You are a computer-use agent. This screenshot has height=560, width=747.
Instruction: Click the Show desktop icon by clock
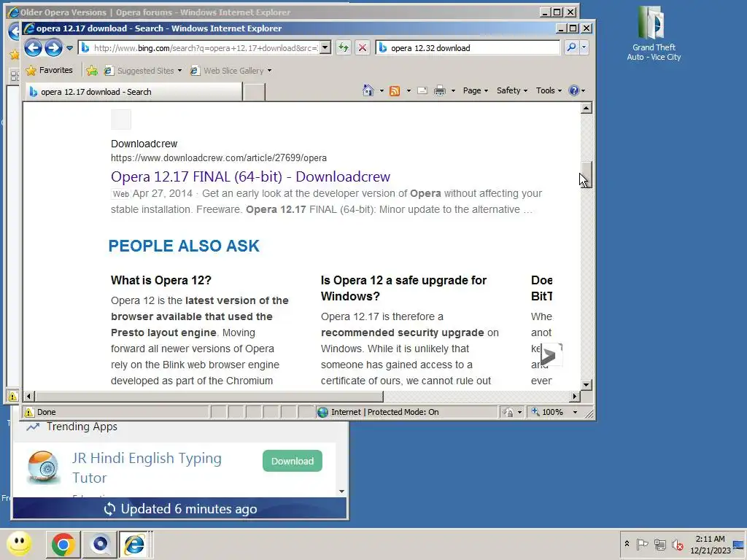[x=738, y=545]
